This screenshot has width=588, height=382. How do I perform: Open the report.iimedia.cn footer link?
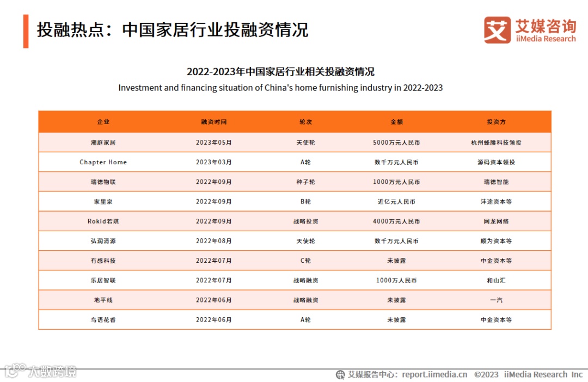[x=434, y=374]
